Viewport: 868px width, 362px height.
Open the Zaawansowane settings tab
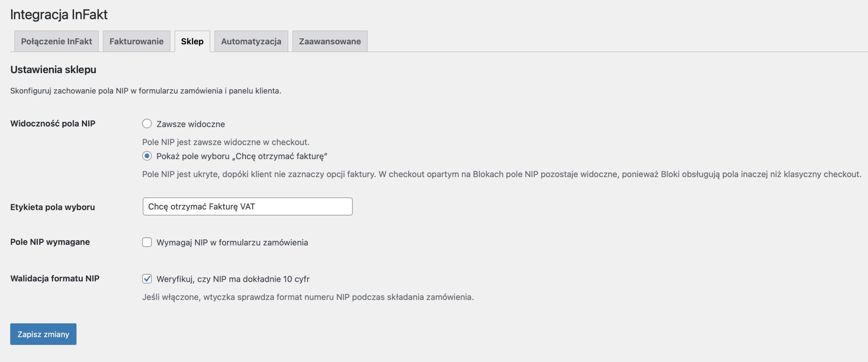(x=330, y=41)
